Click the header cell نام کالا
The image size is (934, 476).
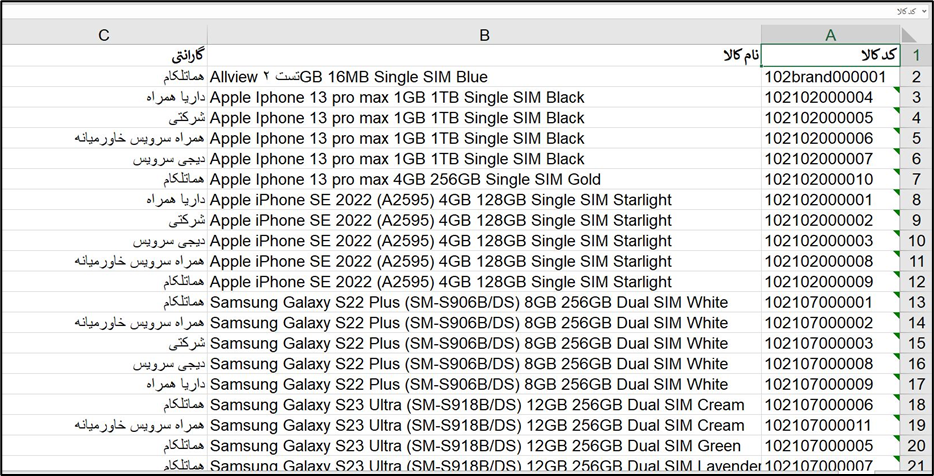484,55
